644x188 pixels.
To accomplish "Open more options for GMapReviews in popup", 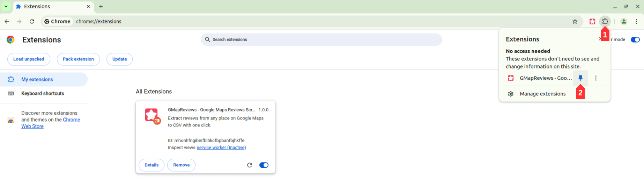I will (x=596, y=78).
